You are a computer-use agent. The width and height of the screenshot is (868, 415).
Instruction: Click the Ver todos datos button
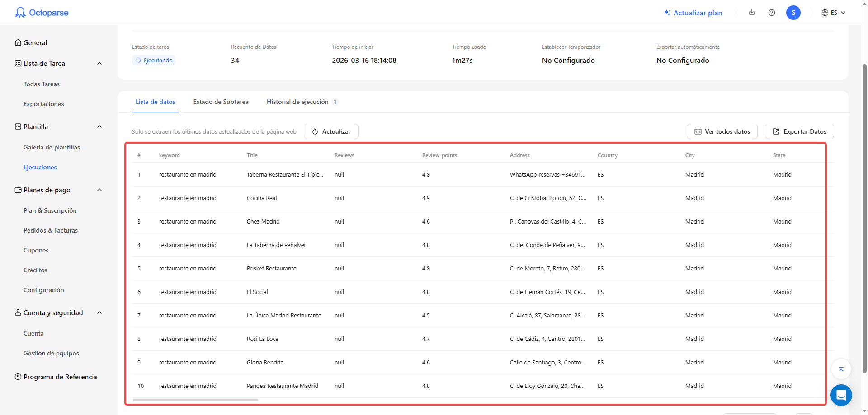[722, 131]
